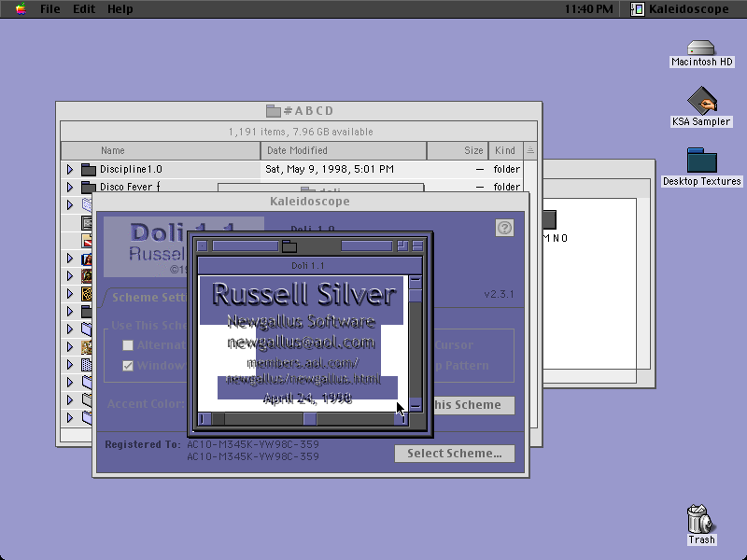Viewport: 747px width, 560px height.
Task: Click the Select Scheme… button
Action: point(455,454)
